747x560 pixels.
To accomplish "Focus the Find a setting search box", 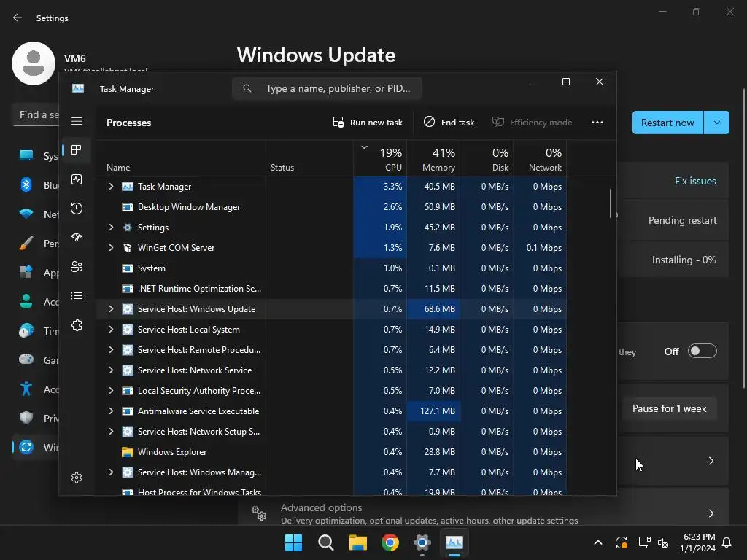I will 36,114.
